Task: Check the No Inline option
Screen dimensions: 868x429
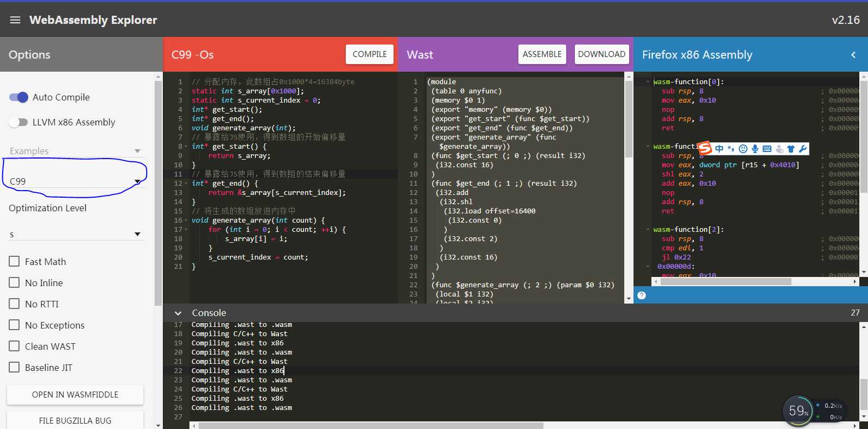Action: [15, 282]
